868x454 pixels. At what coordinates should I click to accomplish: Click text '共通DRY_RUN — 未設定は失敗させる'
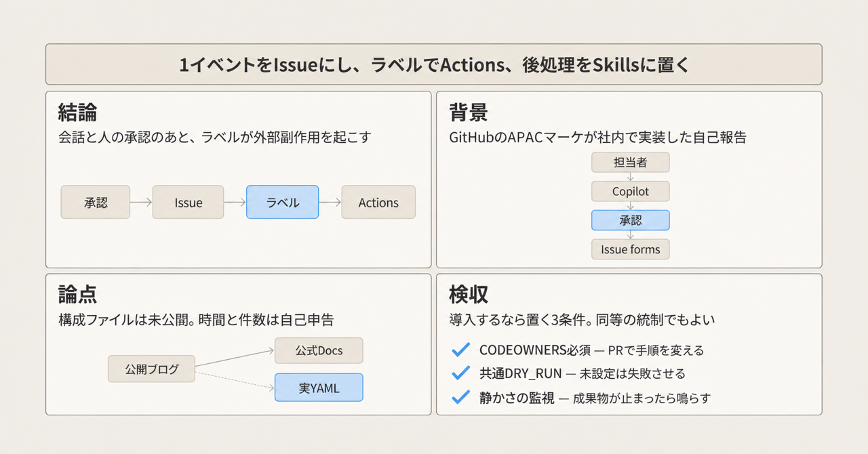(x=583, y=374)
